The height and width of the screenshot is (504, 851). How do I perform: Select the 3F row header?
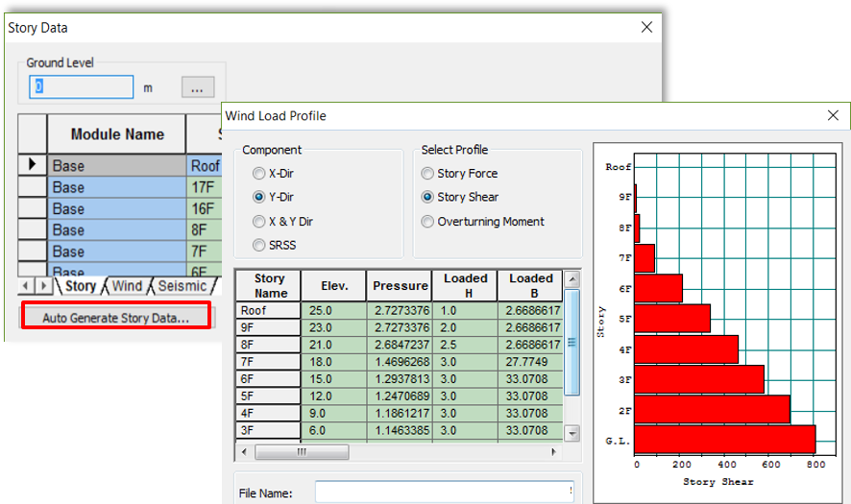point(269,430)
